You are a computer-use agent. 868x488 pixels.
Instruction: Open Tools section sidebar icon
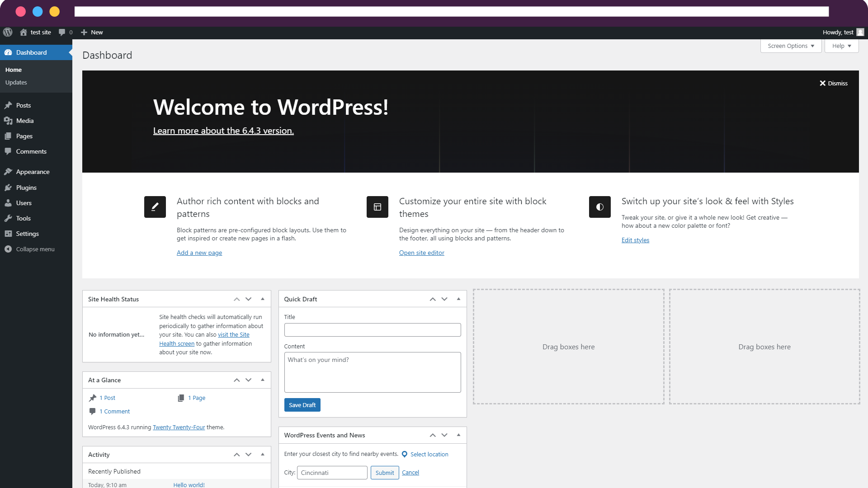click(8, 217)
